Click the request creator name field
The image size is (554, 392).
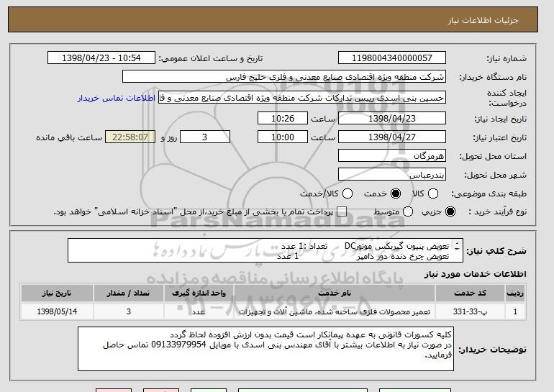click(x=302, y=98)
